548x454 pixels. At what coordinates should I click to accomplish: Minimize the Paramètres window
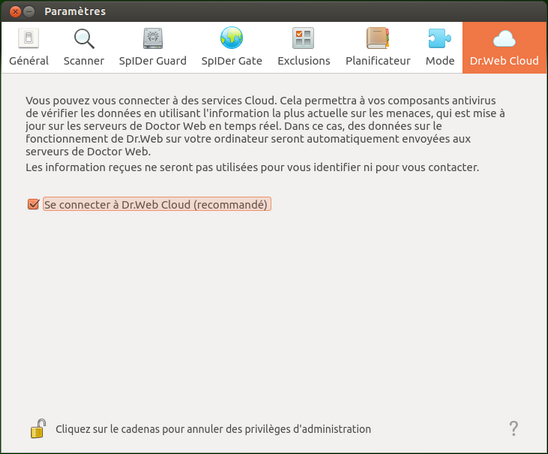coord(29,12)
